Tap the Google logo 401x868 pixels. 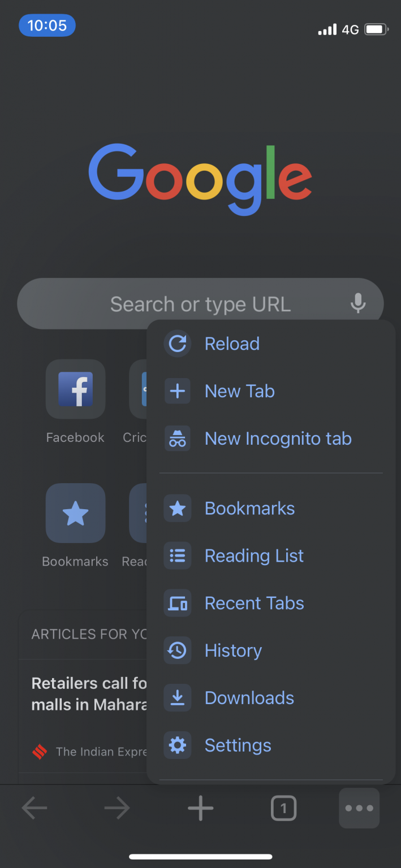(200, 179)
